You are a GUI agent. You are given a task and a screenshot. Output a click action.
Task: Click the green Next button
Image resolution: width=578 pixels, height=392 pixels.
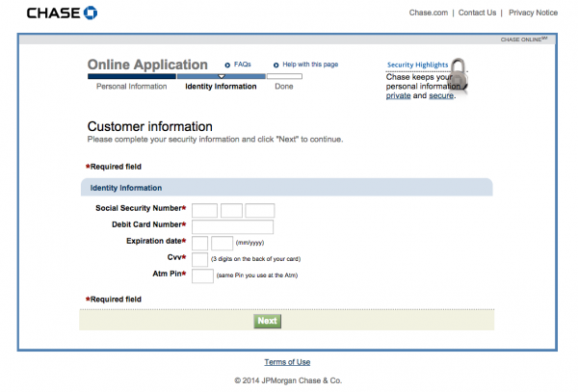coord(267,321)
